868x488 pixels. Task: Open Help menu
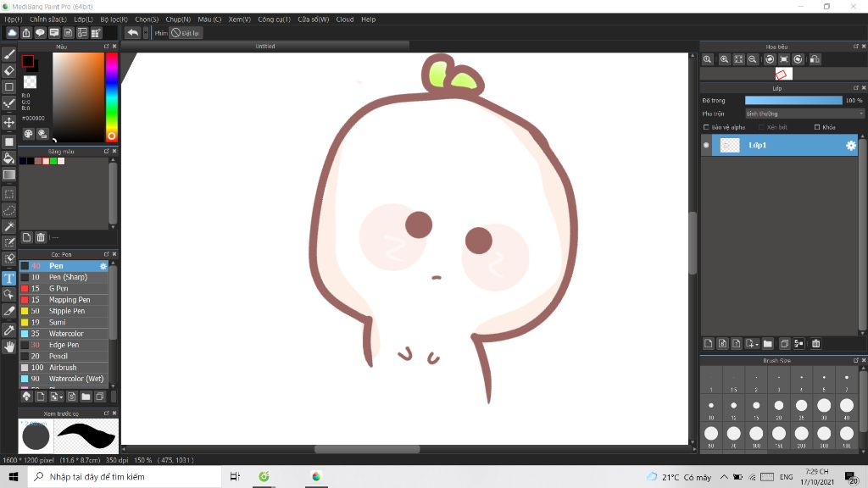click(x=368, y=19)
